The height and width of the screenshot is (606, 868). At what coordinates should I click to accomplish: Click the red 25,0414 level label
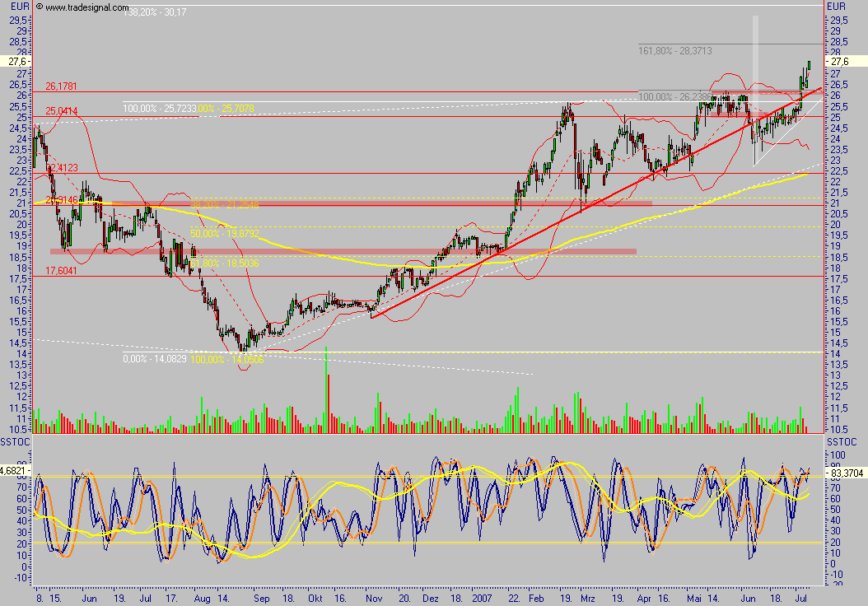[x=61, y=111]
